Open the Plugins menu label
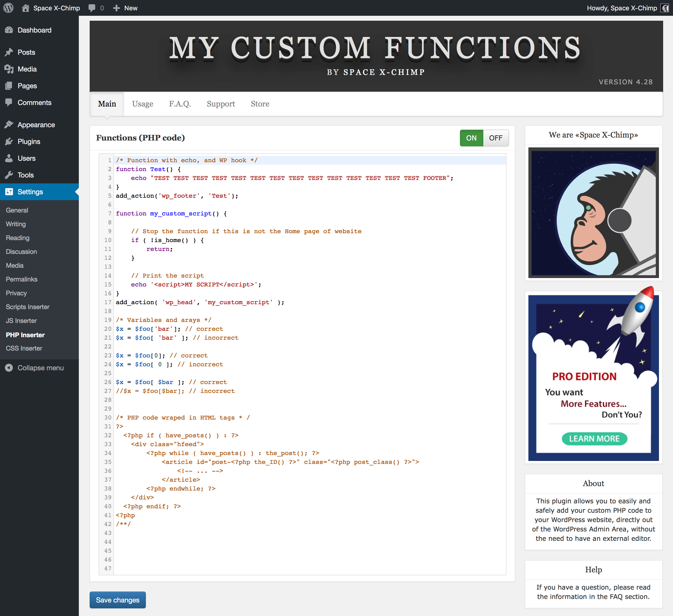673x616 pixels. (x=29, y=142)
